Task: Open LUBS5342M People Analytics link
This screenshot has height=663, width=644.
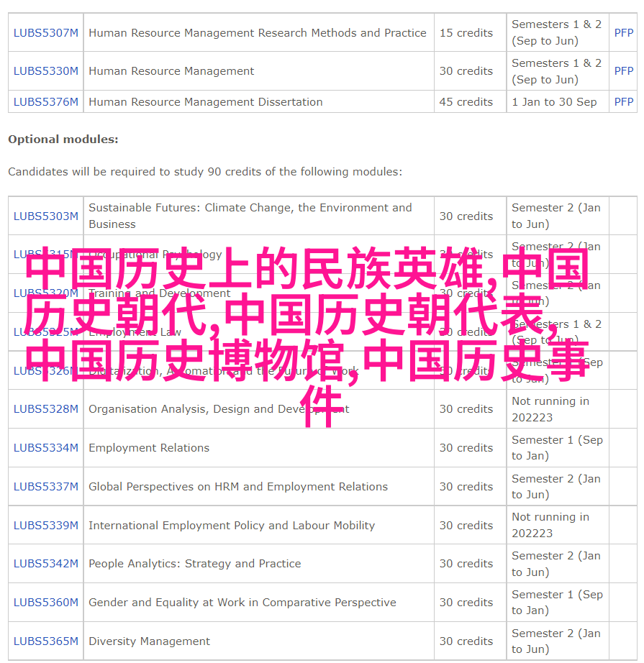Action: pos(45,564)
